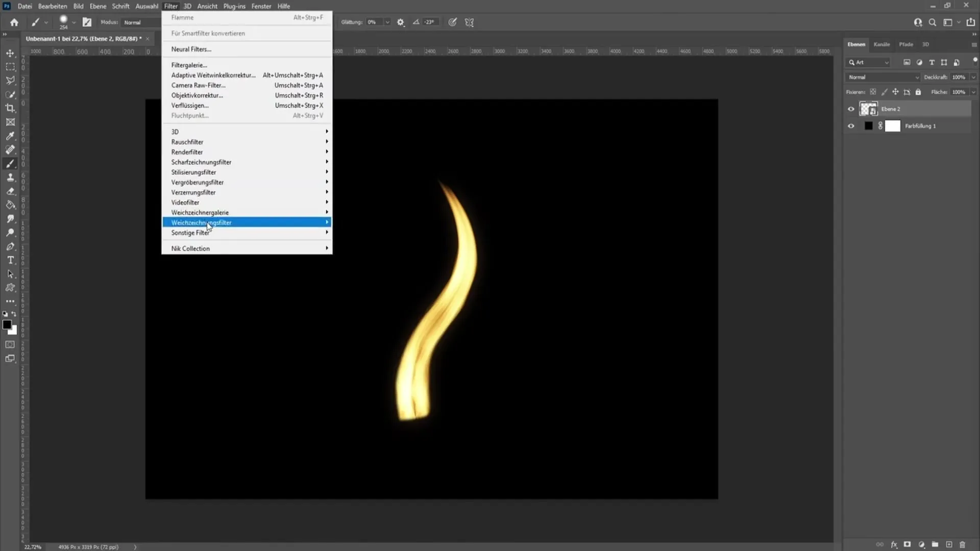Open the Deckkraft opacity dropdown arrow
Image resolution: width=980 pixels, height=551 pixels.
pyautogui.click(x=974, y=78)
